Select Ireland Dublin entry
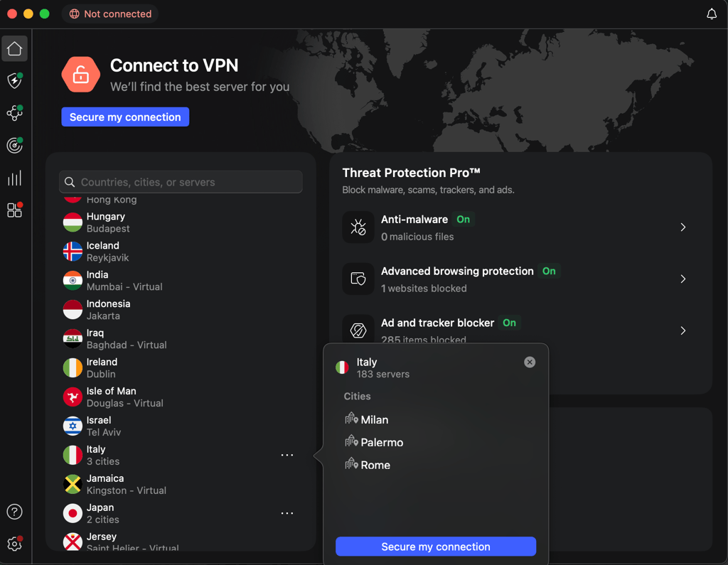The image size is (728, 565). [181, 367]
